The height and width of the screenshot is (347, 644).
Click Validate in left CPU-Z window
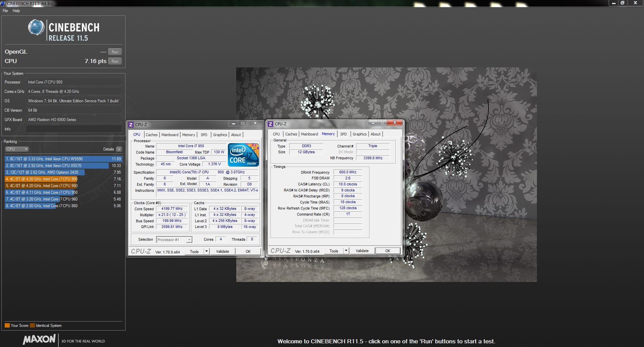pos(222,252)
